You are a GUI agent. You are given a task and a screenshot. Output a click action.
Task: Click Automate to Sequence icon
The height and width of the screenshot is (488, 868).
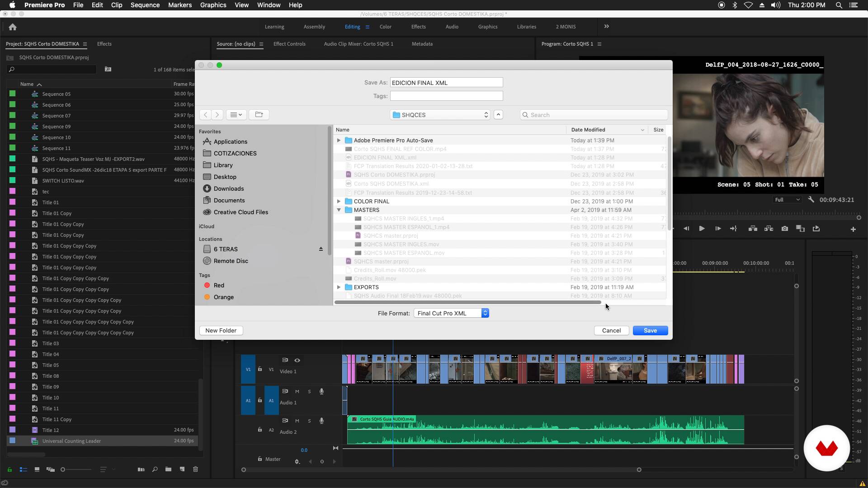[x=141, y=469]
